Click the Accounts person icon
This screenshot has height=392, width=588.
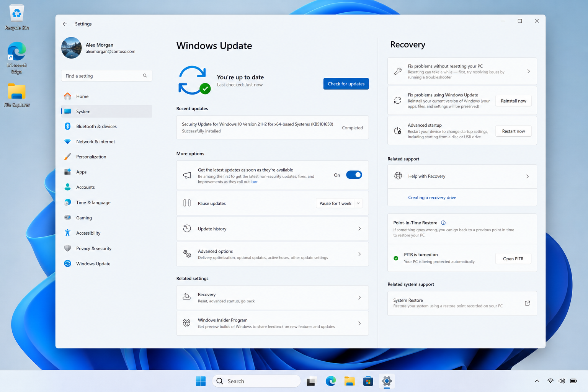coord(67,187)
